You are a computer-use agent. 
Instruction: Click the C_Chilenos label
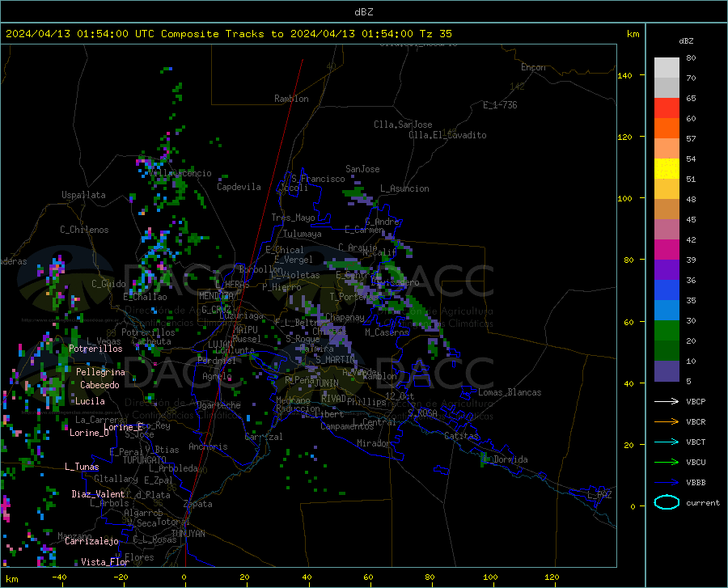click(84, 230)
